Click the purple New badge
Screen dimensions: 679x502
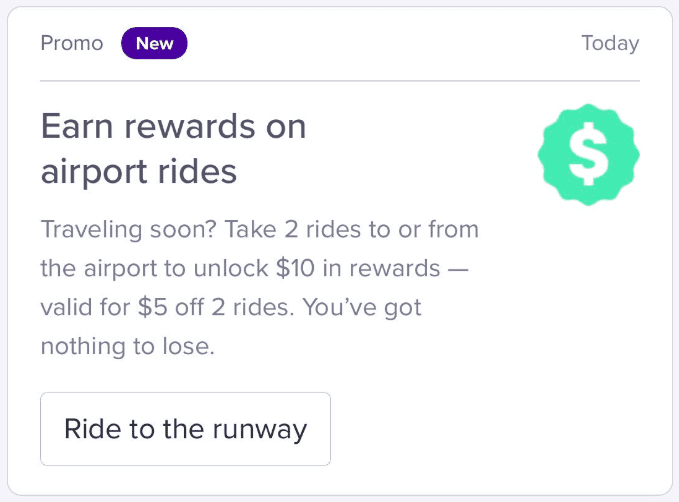point(154,43)
